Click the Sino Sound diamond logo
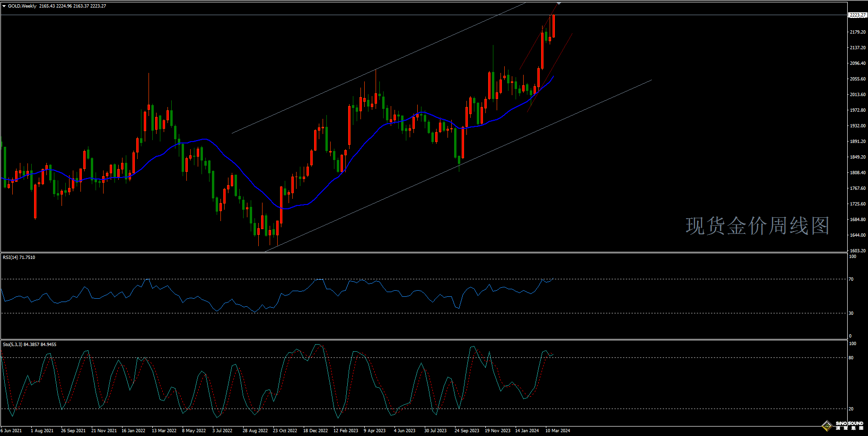This screenshot has width=868, height=436. (827, 426)
